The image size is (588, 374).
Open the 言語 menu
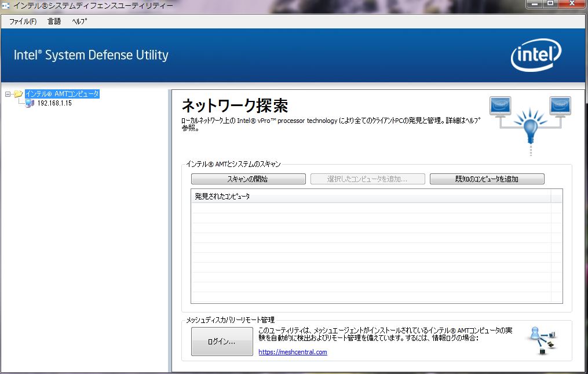click(54, 21)
